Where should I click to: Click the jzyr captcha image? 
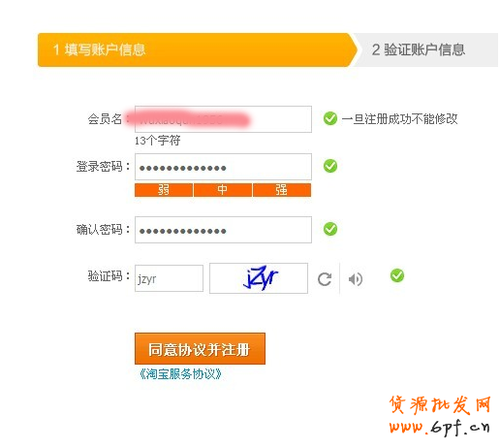coord(259,278)
